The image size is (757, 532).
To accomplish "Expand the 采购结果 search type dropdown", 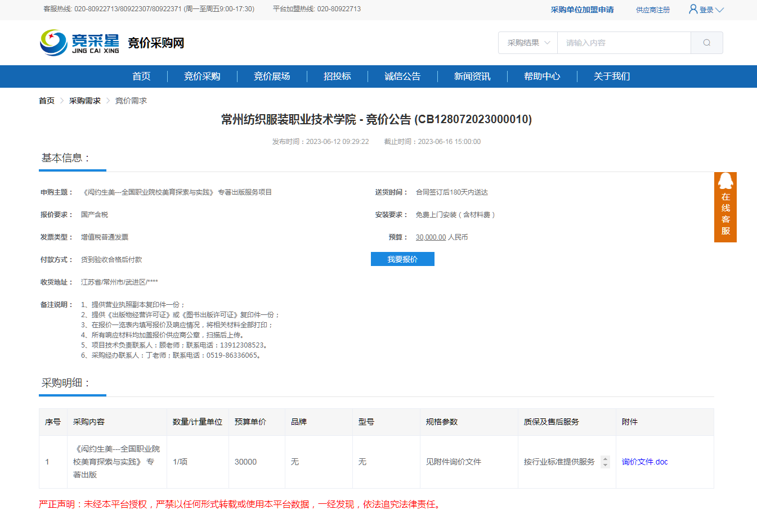I will [528, 43].
